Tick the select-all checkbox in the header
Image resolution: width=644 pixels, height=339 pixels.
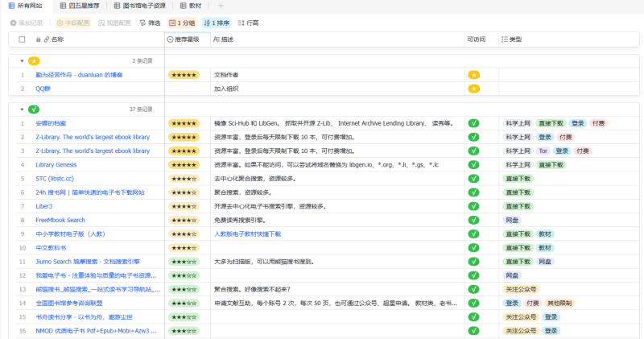click(23, 39)
